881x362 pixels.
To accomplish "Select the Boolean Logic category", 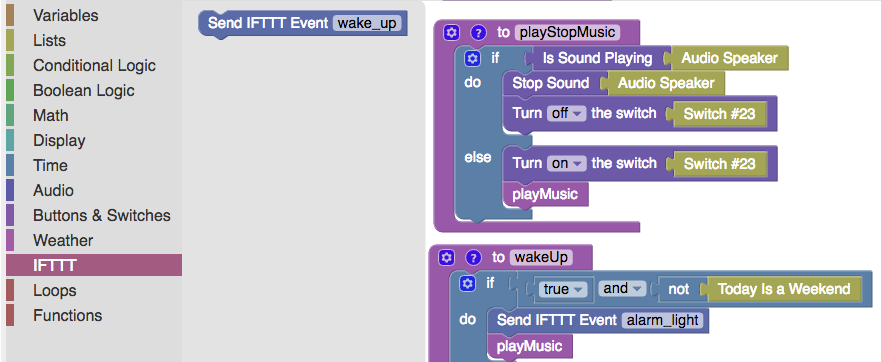I will 94,90.
